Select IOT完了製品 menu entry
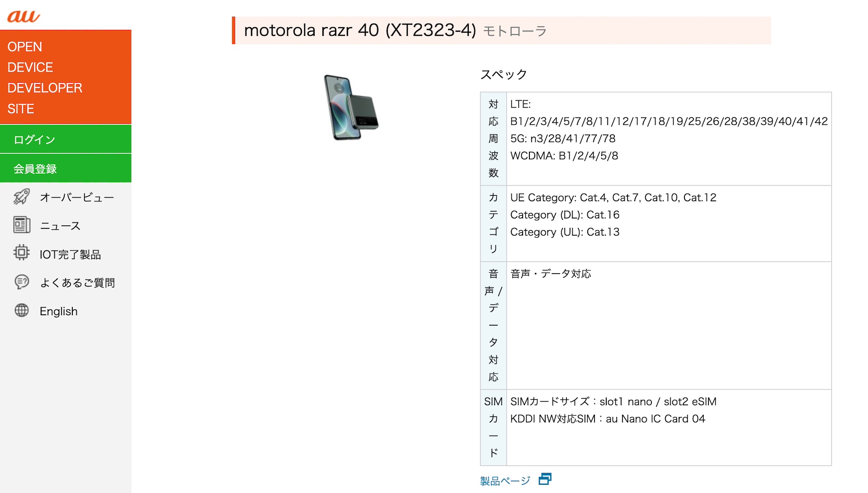 70,254
